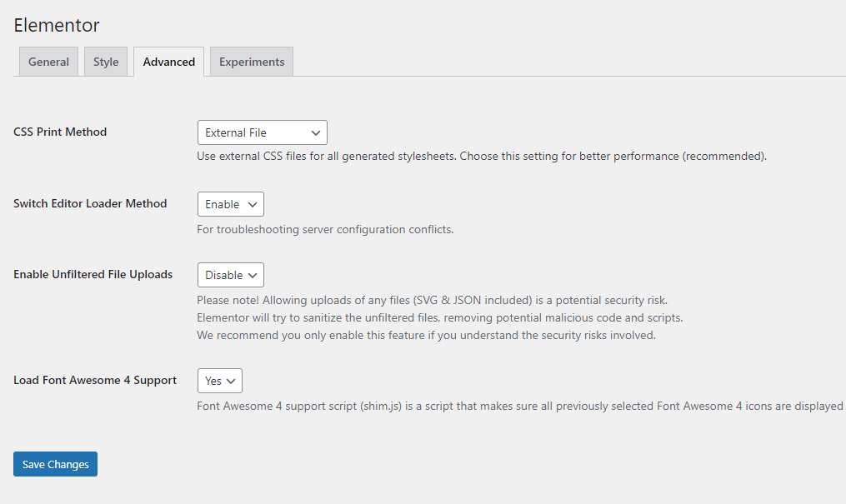This screenshot has height=504, width=846.
Task: Click the 'Please note!' security risk line
Action: [432, 300]
